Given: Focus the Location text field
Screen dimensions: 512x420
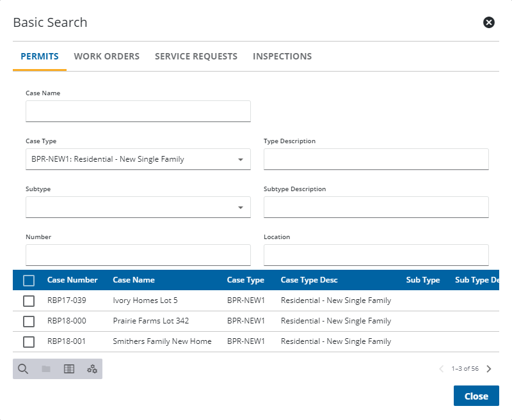Looking at the screenshot, I should pos(376,255).
